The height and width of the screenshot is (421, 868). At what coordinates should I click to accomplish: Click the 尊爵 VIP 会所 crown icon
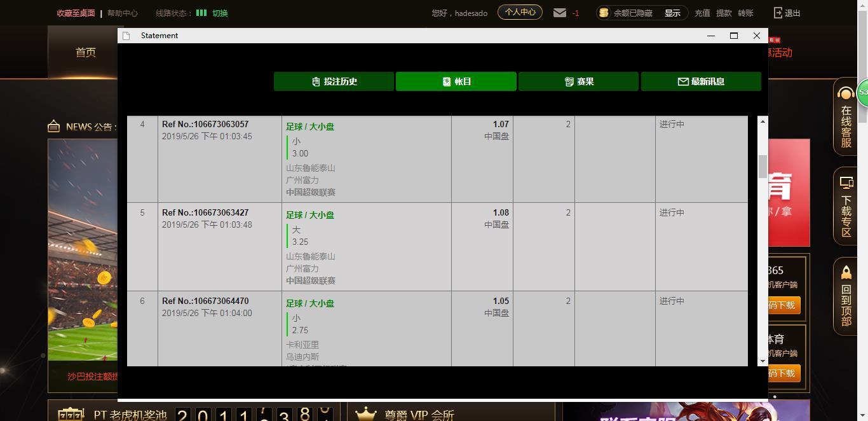(366, 415)
